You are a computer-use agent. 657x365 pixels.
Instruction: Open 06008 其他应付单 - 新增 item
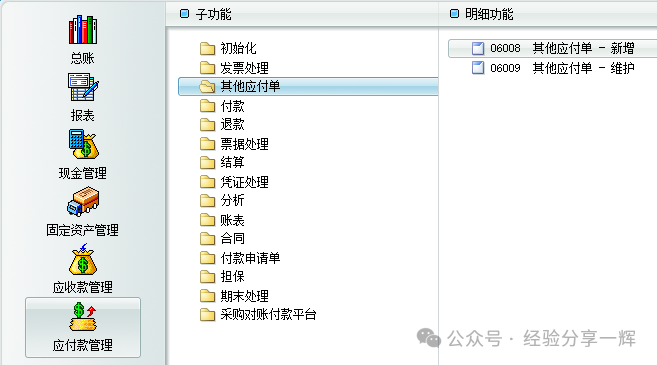tap(552, 48)
